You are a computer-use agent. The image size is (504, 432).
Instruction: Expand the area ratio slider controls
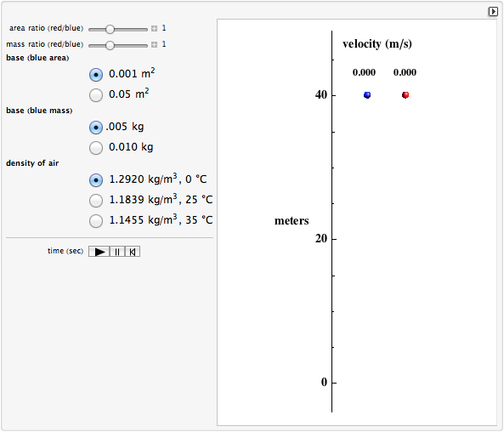(x=155, y=28)
